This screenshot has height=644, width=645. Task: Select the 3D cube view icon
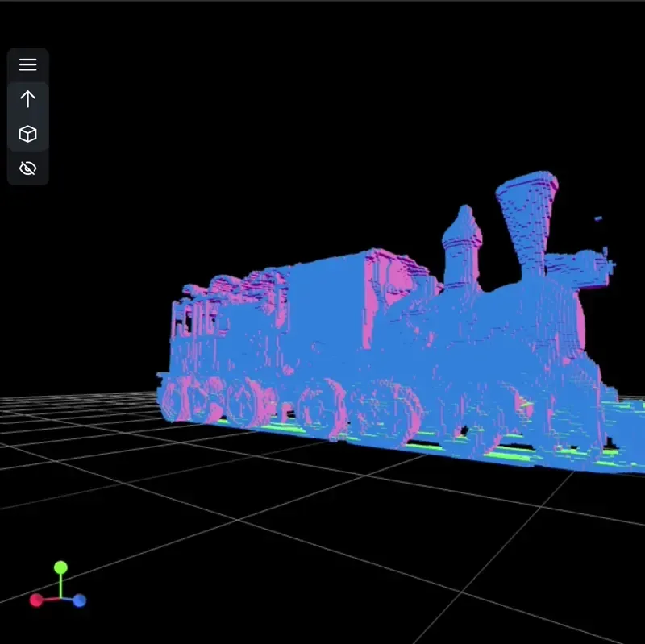click(x=28, y=134)
